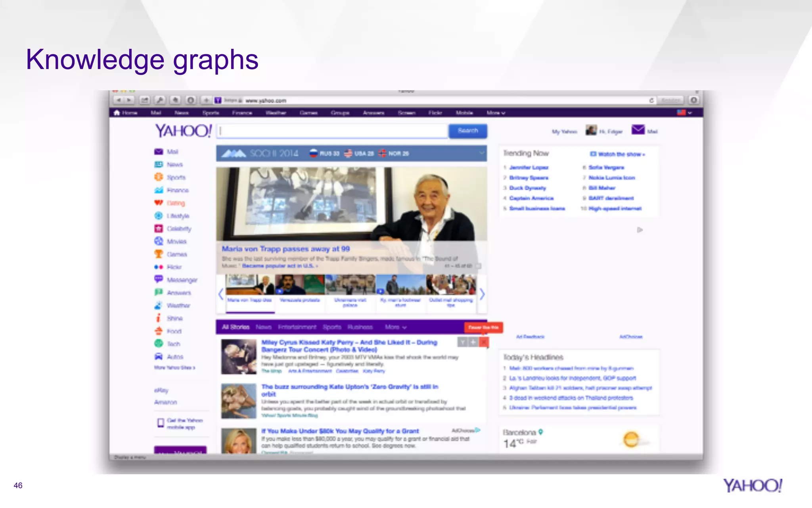812x508 pixels.
Task: Open the Answers icon in sidebar
Action: pyautogui.click(x=159, y=292)
